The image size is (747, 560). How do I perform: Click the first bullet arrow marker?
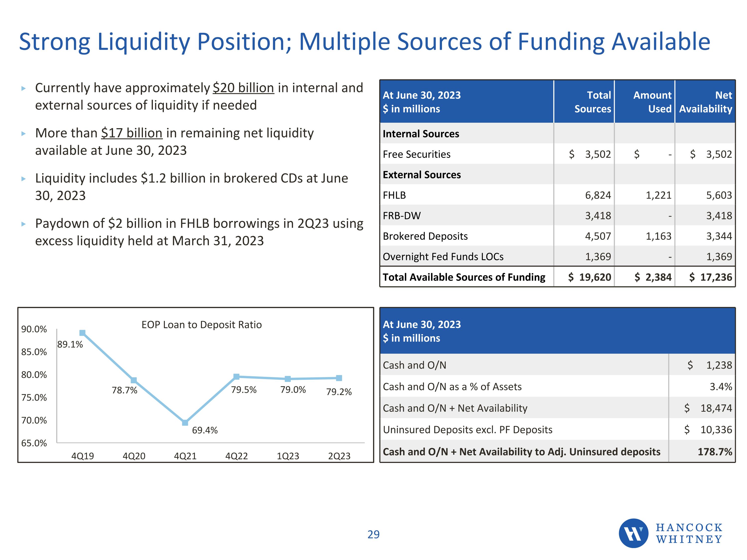23,89
